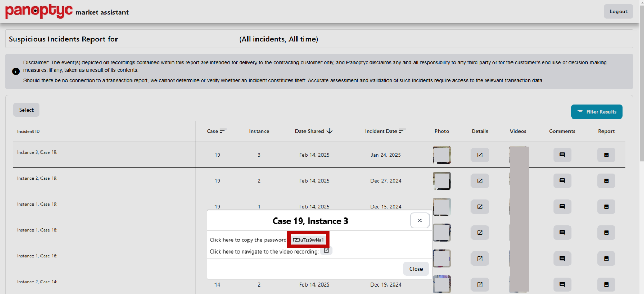Select row text 'Instance 3, Case 19:'
Image resolution: width=644 pixels, height=294 pixels.
(x=37, y=152)
